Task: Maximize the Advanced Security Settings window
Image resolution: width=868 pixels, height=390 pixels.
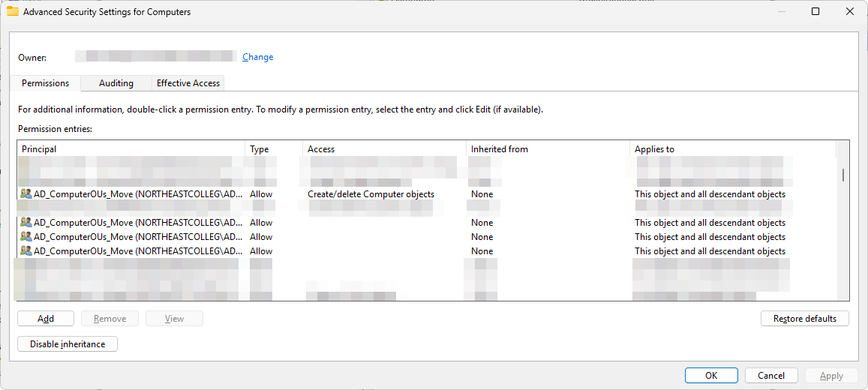Action: coord(815,11)
